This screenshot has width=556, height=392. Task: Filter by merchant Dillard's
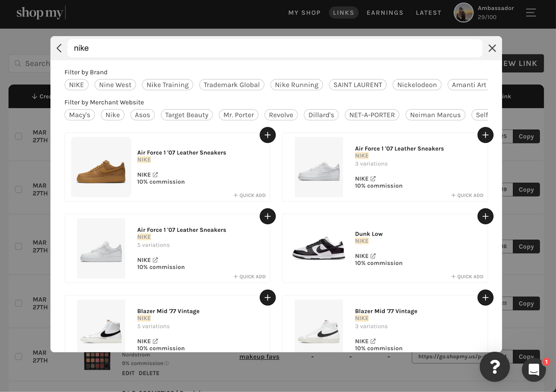(x=321, y=115)
